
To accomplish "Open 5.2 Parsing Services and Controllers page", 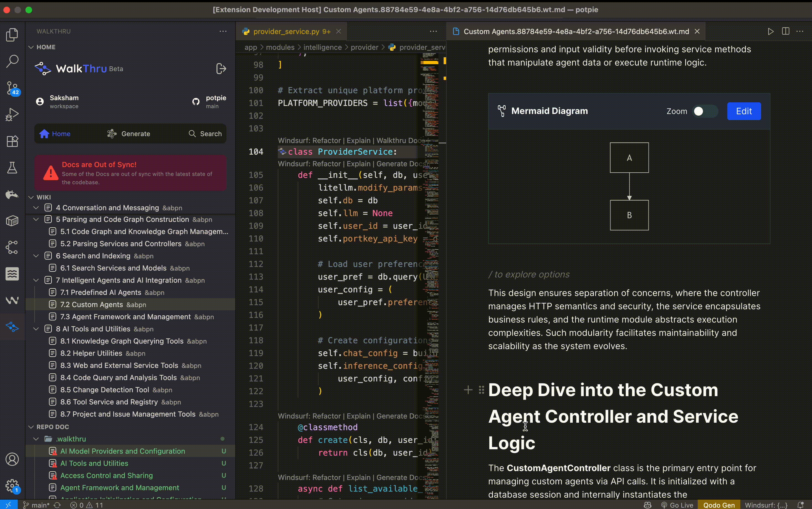I will point(130,244).
